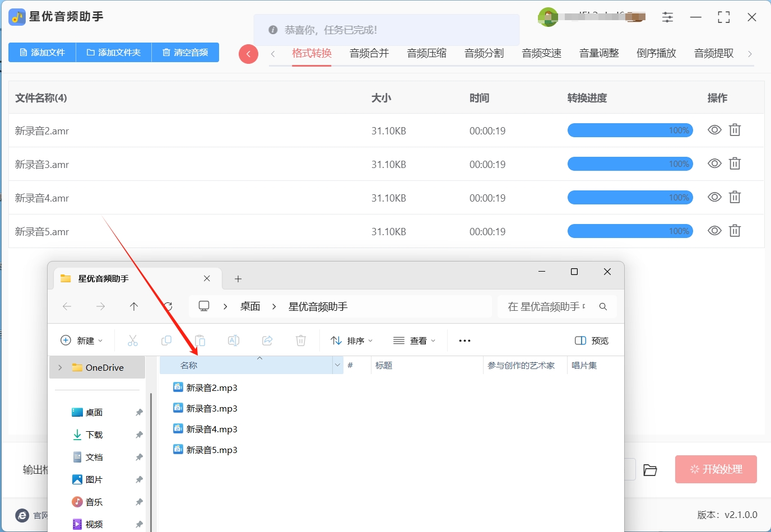This screenshot has width=771, height=532.
Task: Delete 新录音2.amr using its trash icon
Action: tap(735, 130)
